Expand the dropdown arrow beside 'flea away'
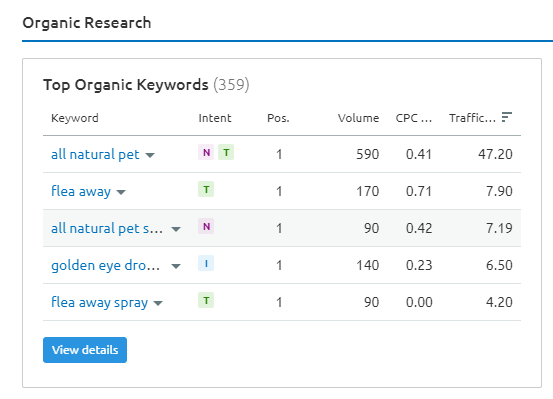The height and width of the screenshot is (399, 553). coord(121,192)
